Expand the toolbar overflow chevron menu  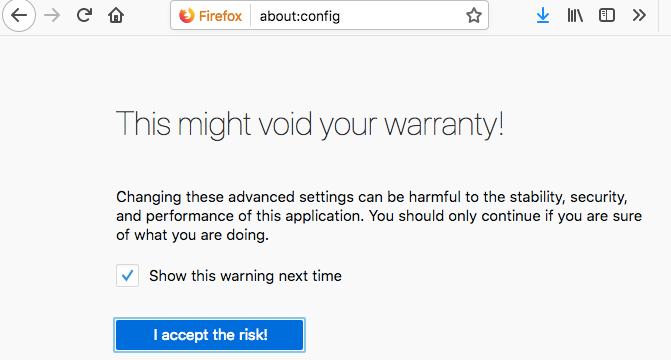pos(639,15)
